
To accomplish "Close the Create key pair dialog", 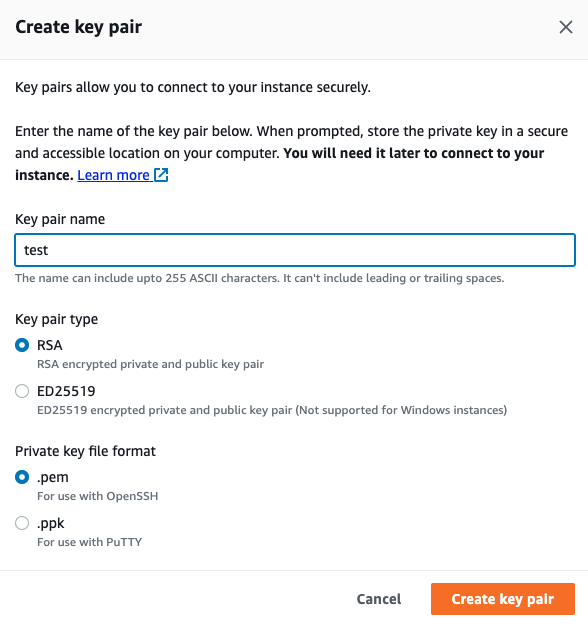I will pyautogui.click(x=565, y=27).
